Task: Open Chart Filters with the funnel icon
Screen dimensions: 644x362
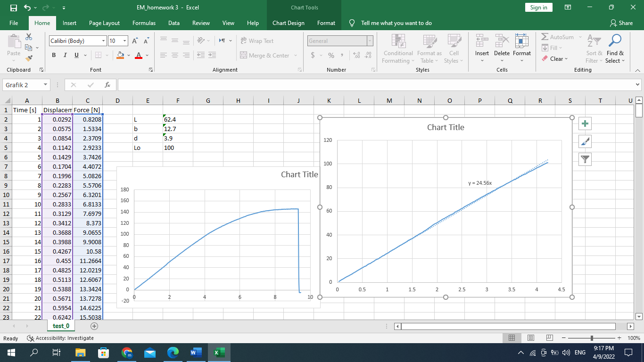Action: [x=585, y=159]
